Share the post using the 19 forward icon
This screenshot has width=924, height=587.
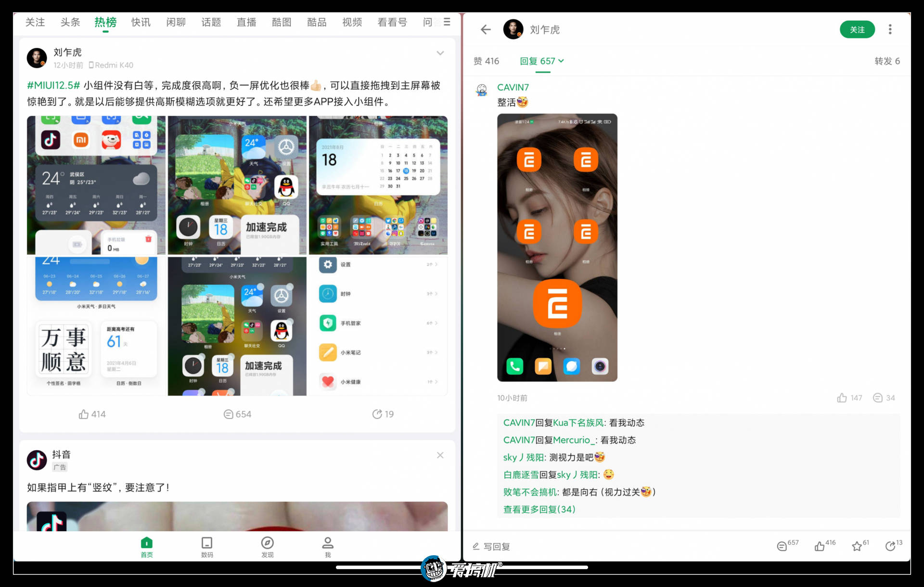click(x=383, y=414)
